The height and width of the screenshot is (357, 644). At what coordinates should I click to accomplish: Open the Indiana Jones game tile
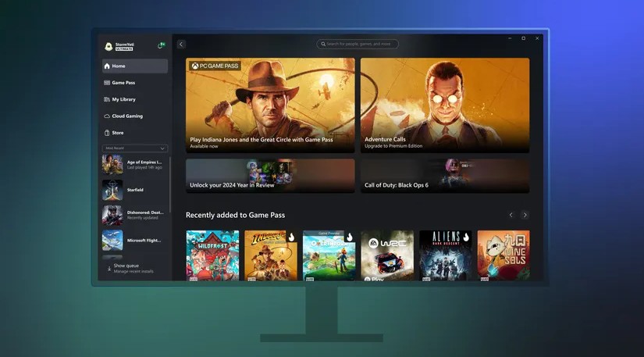[x=271, y=255]
